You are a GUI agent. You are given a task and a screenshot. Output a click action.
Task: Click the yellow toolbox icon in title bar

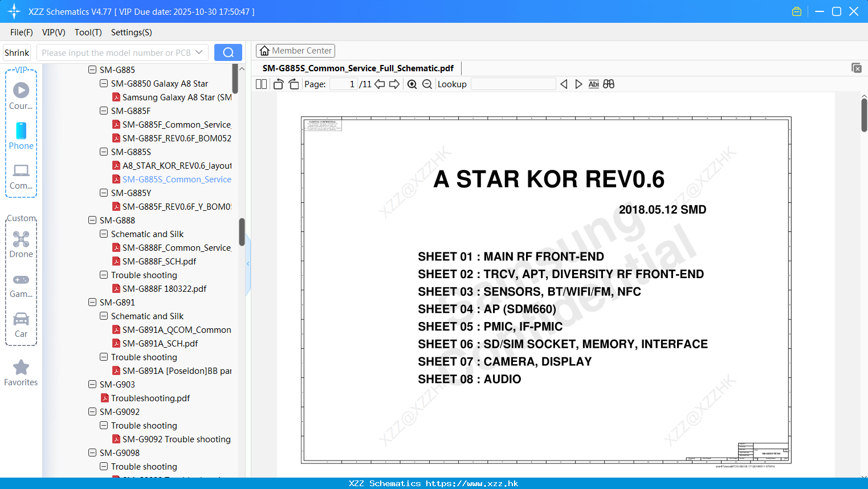click(x=797, y=11)
